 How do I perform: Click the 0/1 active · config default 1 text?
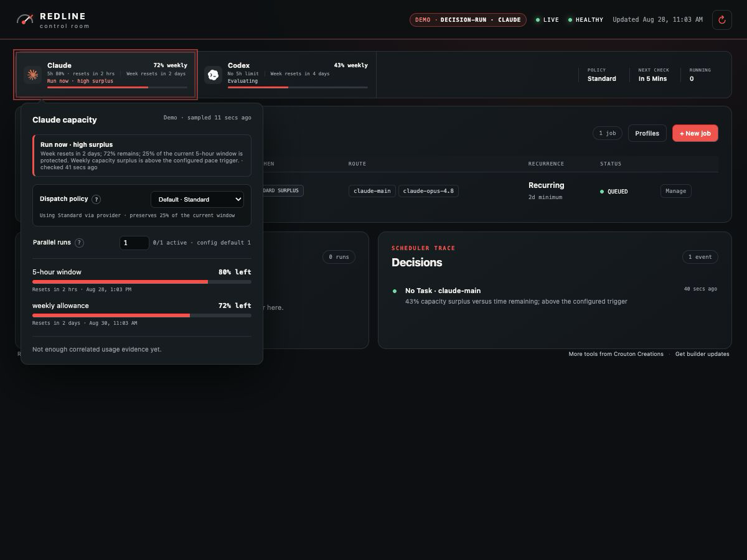point(202,243)
